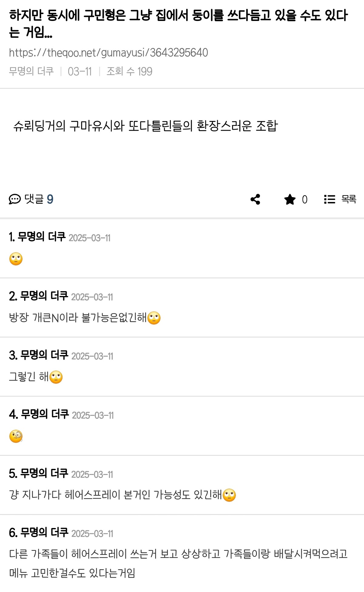
Task: Click the star scrap icon
Action: [x=290, y=199]
